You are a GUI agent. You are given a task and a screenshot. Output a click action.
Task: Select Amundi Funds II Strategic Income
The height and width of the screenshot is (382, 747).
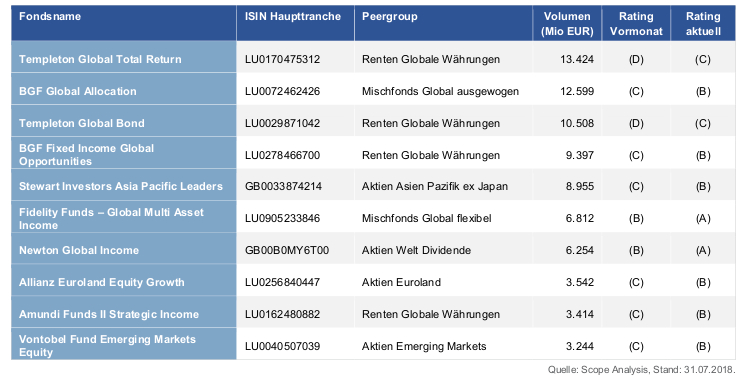[x=109, y=314]
